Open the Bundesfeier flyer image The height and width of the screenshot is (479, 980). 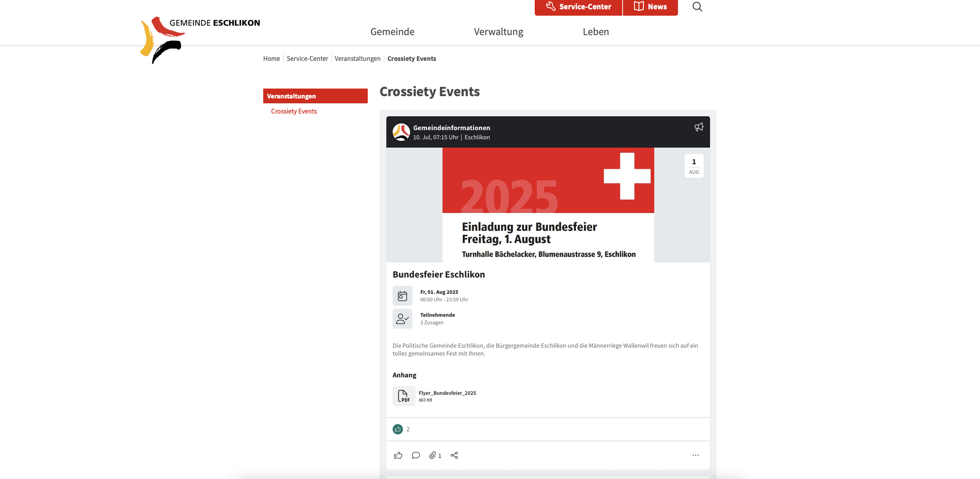coord(548,205)
